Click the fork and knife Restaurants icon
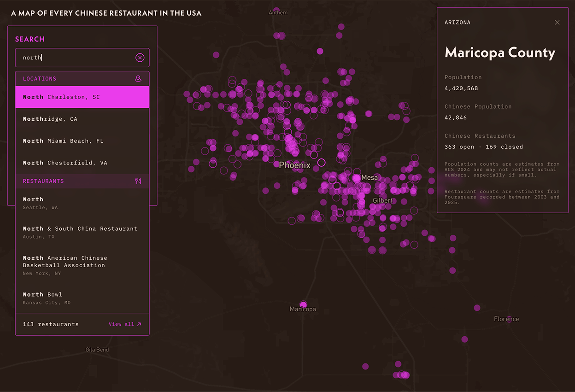575x392 pixels. 138,181
